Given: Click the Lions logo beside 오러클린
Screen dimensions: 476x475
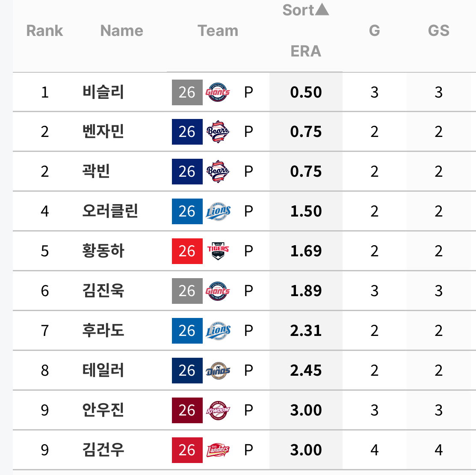Looking at the screenshot, I should point(218,211).
